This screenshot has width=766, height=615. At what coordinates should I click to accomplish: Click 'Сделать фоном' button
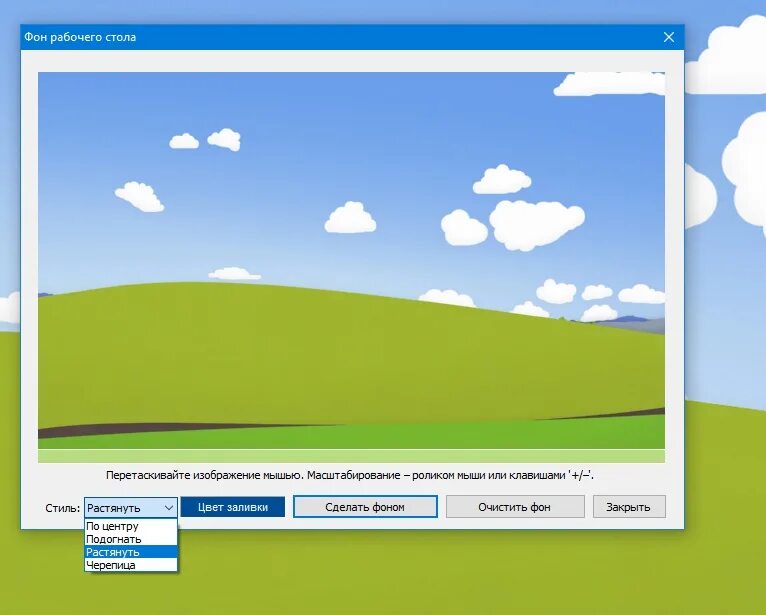(365, 507)
